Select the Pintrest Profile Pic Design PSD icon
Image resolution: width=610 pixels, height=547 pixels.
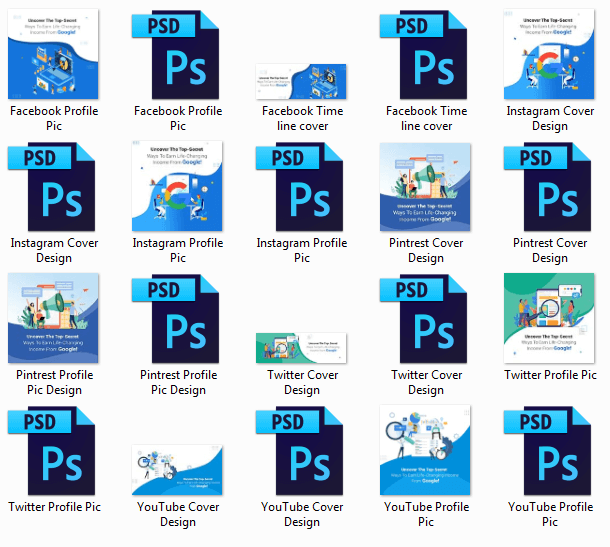175,319
